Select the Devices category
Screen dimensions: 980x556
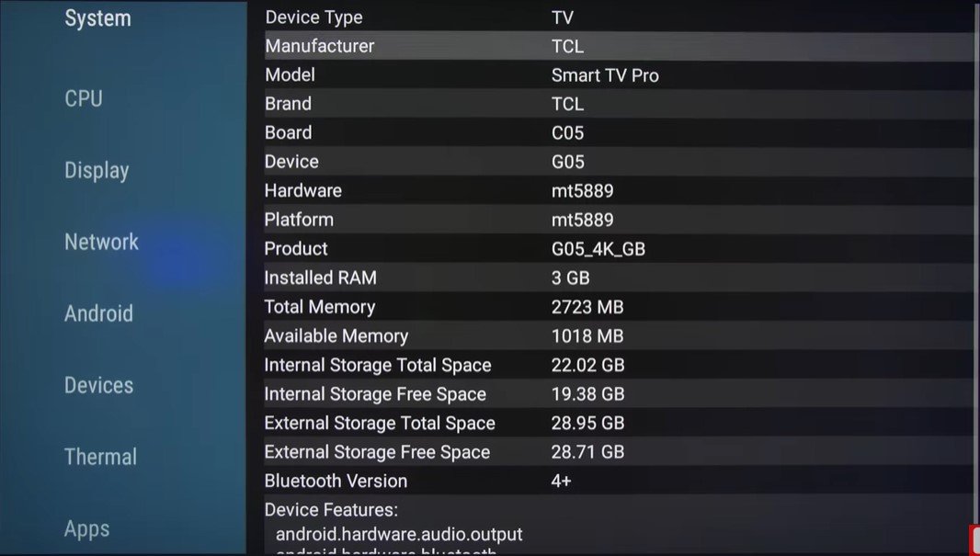coord(98,385)
